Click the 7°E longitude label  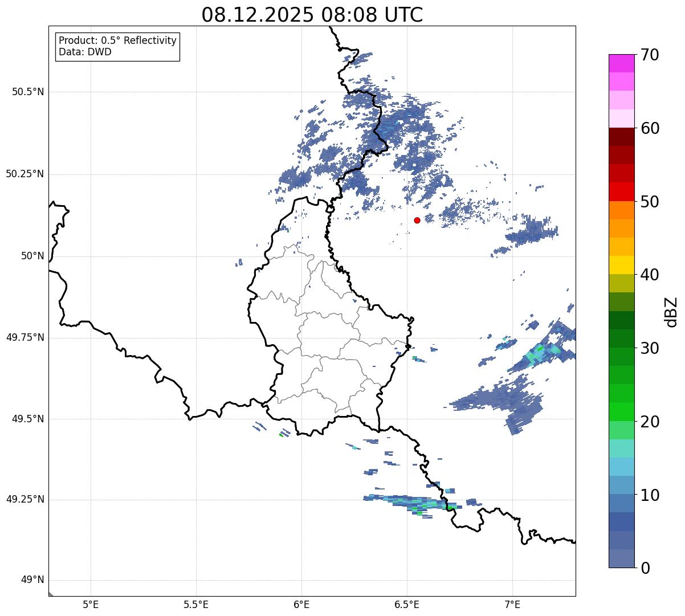tap(512, 605)
